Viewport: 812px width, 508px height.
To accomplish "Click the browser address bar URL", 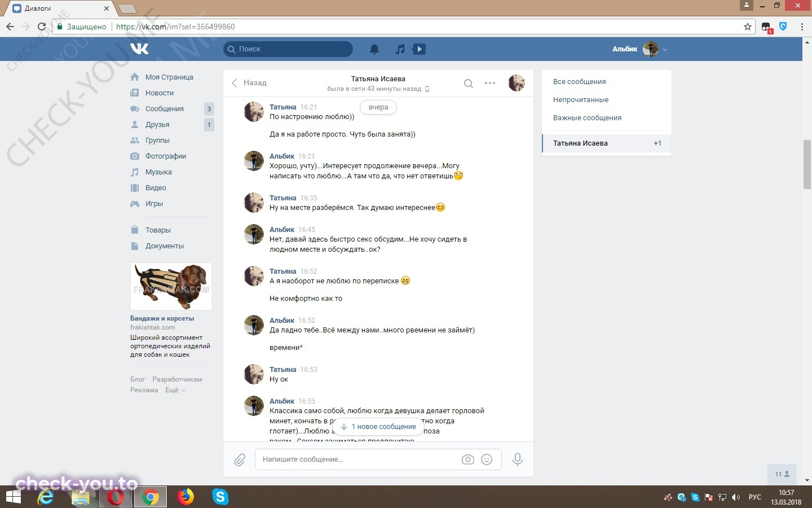I will [x=175, y=27].
